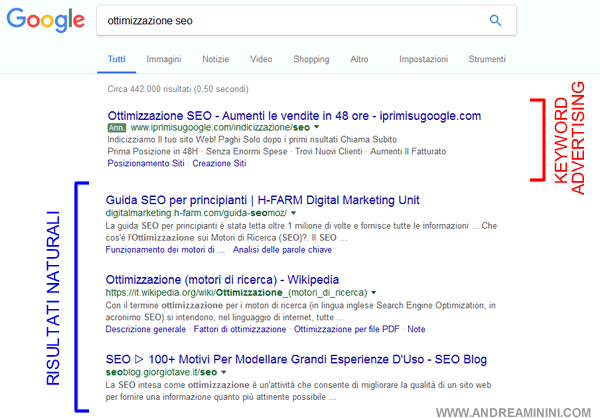Switch to the Immagini tab
This screenshot has width=600, height=418.
[x=163, y=60]
